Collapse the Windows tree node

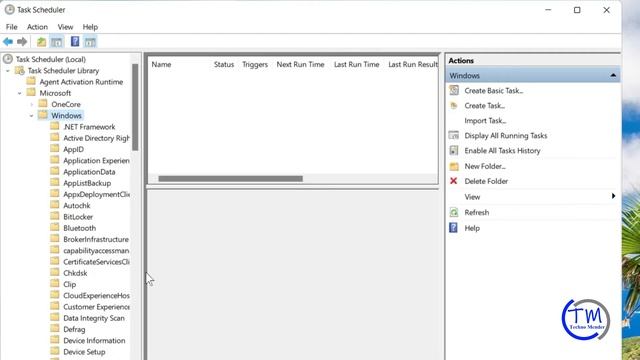pos(31,116)
